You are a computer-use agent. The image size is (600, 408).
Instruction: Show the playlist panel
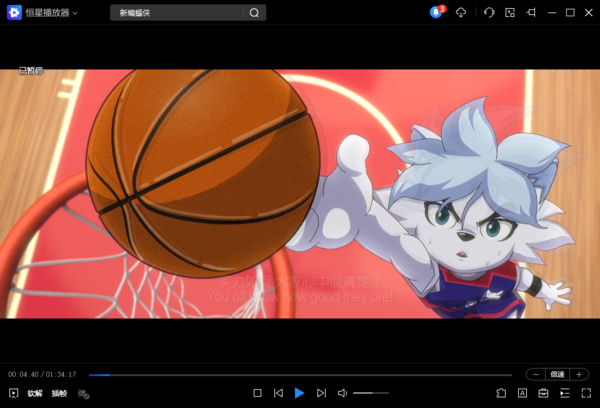[565, 393]
